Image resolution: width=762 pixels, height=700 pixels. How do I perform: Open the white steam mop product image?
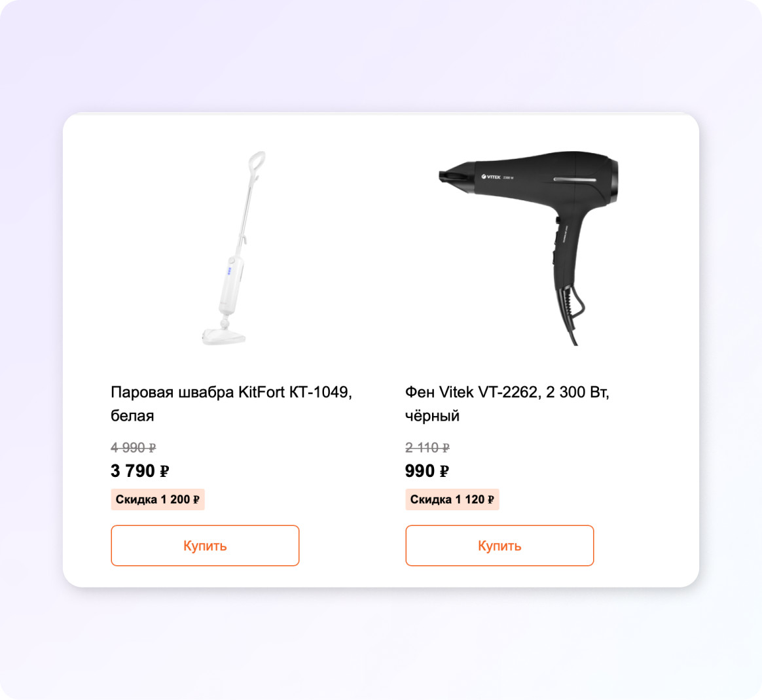tap(234, 248)
